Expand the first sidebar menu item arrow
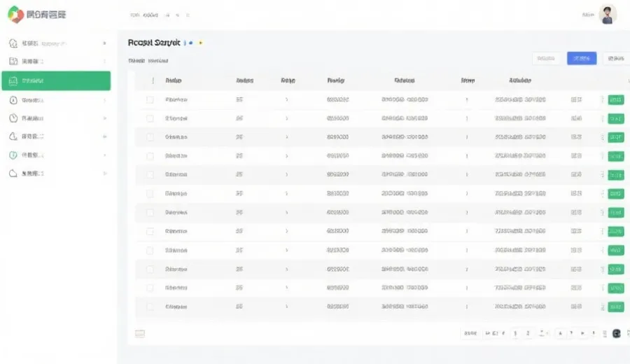 (105, 43)
